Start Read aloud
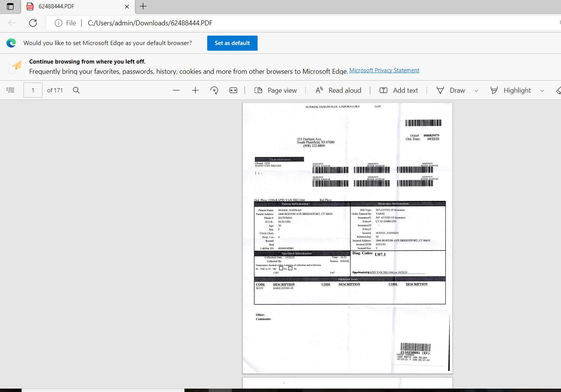This screenshot has width=561, height=392. [x=339, y=90]
